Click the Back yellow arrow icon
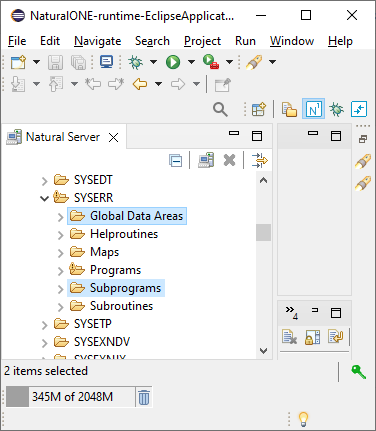 [140, 84]
